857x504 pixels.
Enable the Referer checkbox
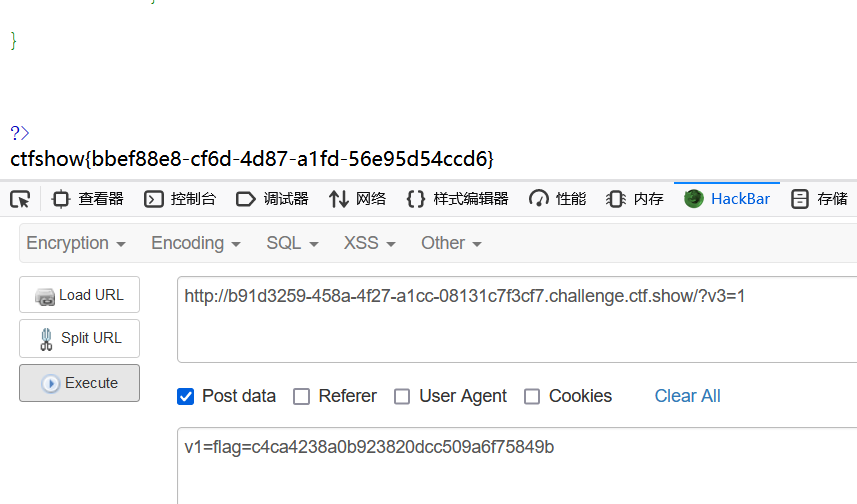point(301,397)
